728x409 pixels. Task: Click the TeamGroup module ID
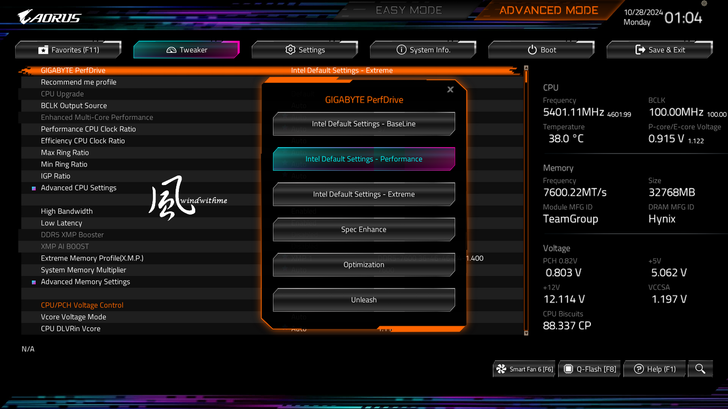[x=571, y=219]
